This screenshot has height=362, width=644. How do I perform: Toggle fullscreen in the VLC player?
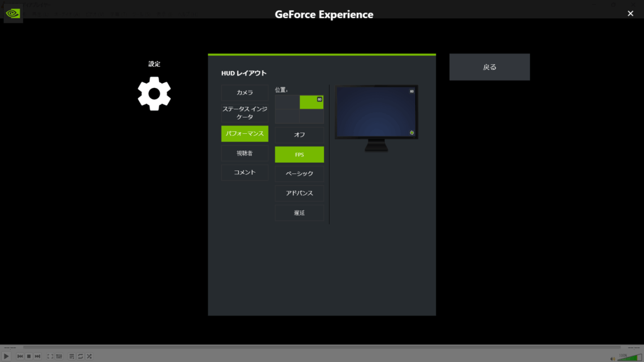point(50,356)
